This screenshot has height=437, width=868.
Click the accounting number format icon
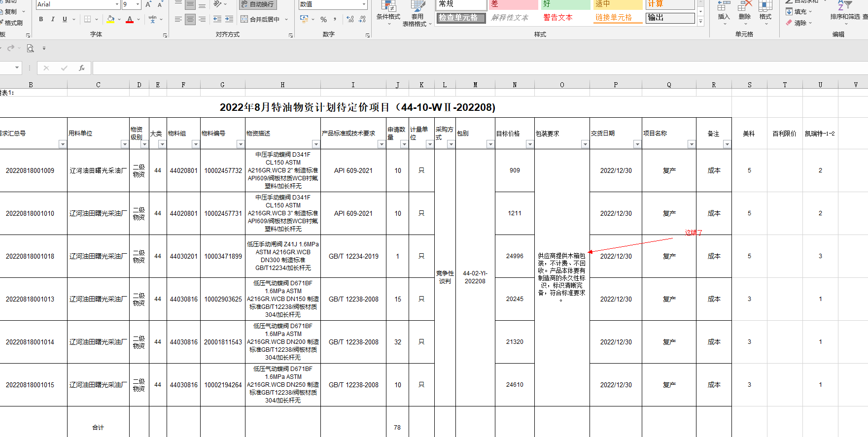tap(304, 19)
